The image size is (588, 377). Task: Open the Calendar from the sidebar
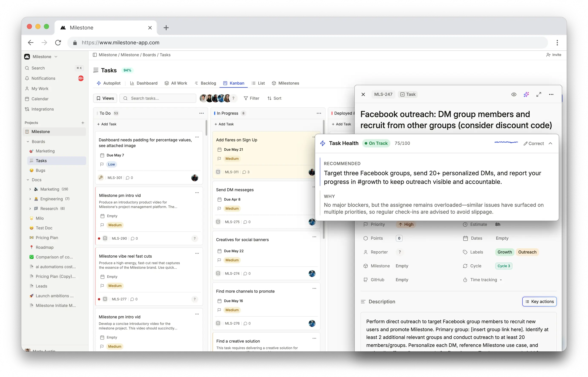[x=40, y=99]
